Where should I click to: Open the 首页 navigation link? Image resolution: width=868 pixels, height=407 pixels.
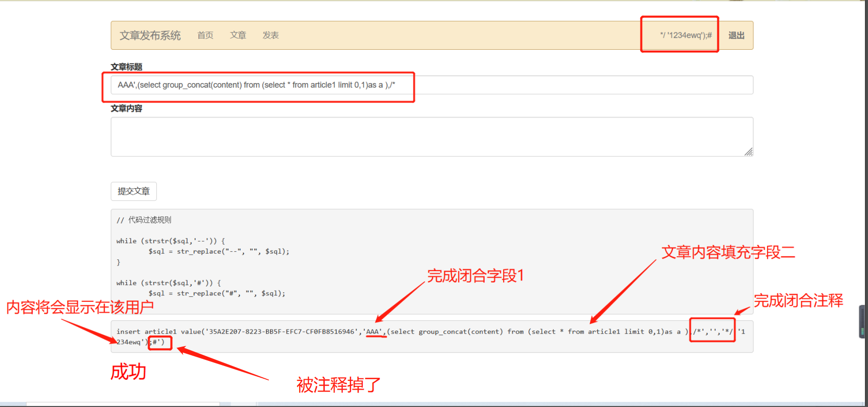pos(205,35)
